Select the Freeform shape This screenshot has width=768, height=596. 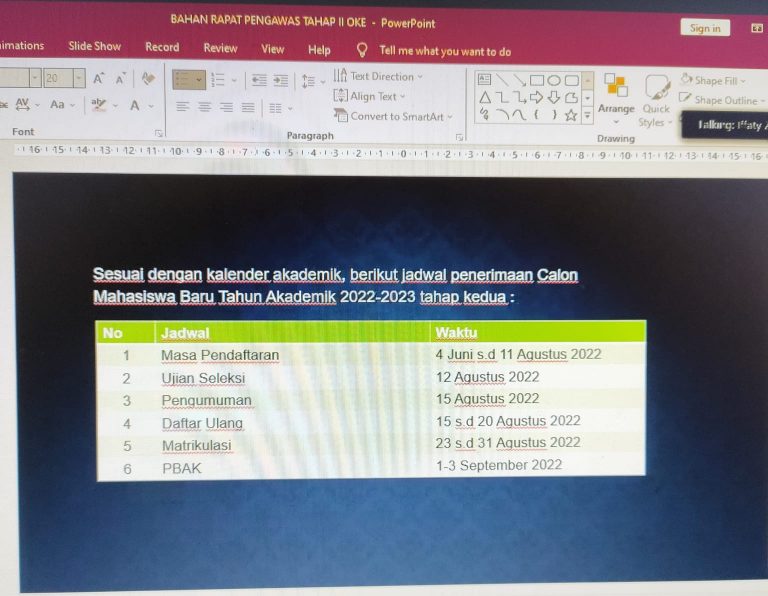click(571, 98)
